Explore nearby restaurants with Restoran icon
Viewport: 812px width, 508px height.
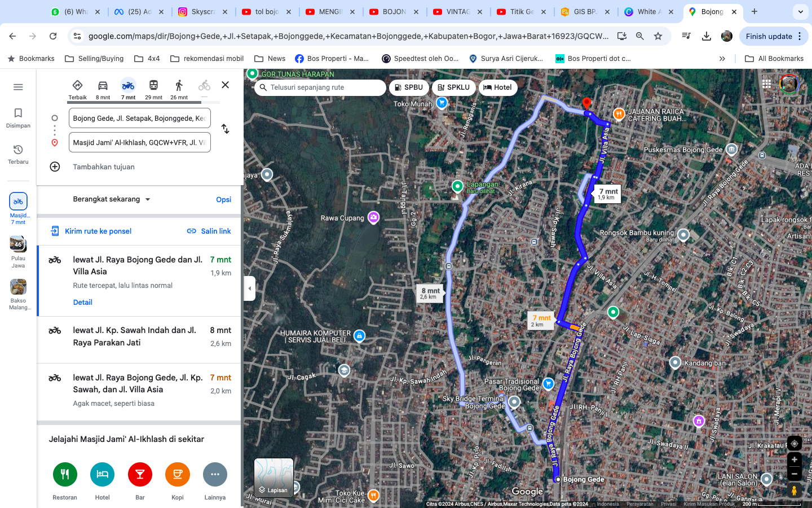click(65, 474)
